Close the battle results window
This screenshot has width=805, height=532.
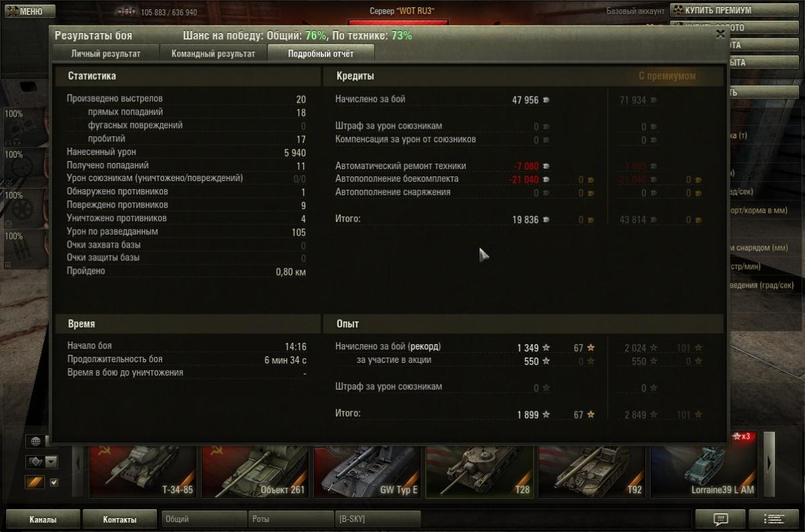tap(720, 34)
